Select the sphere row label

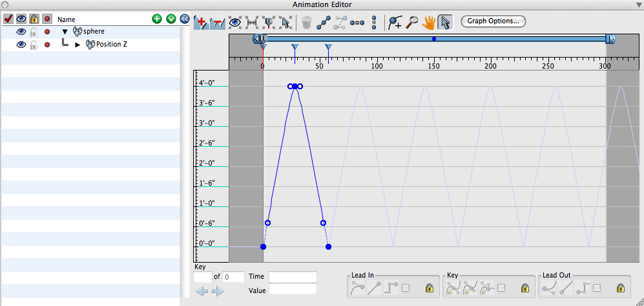click(x=94, y=31)
